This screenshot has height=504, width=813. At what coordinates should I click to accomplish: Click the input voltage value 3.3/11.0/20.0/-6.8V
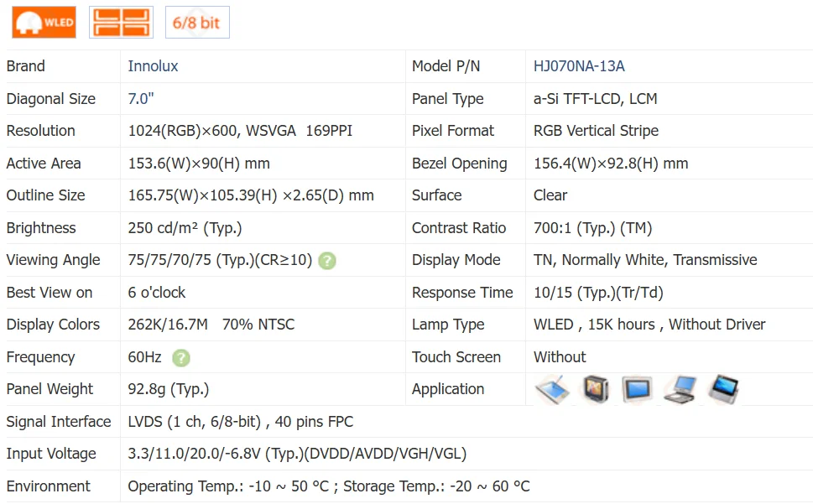[x=195, y=454]
